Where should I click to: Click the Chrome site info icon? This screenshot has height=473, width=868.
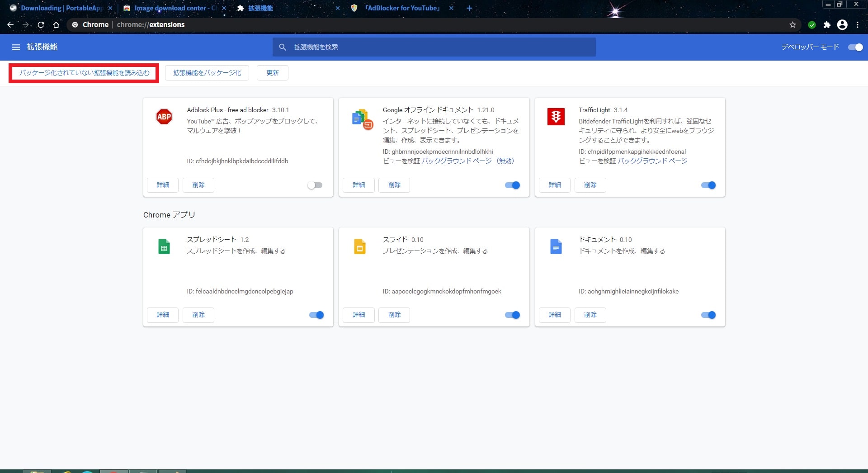[x=75, y=25]
